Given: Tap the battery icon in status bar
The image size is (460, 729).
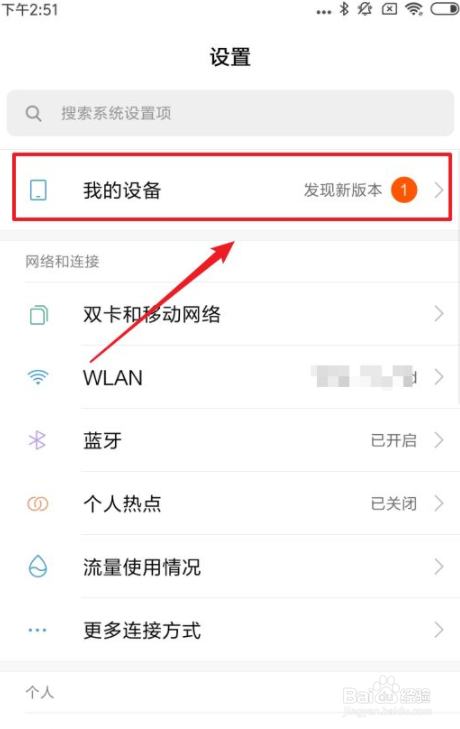Looking at the screenshot, I should coord(444,9).
